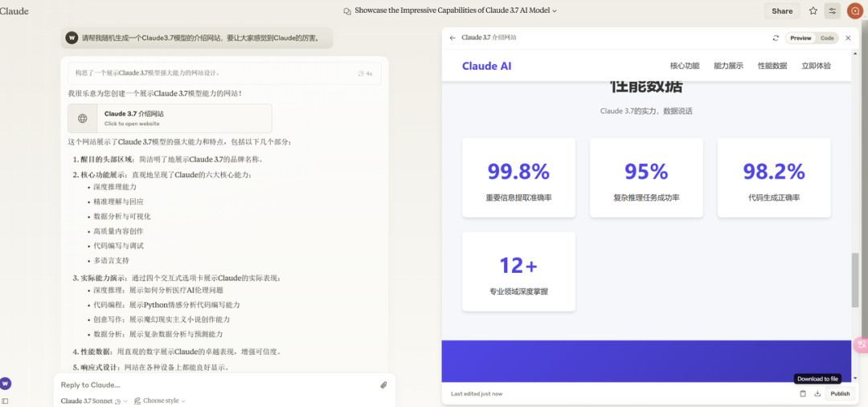
Task: Open the Choose style dropdown
Action: pos(160,401)
